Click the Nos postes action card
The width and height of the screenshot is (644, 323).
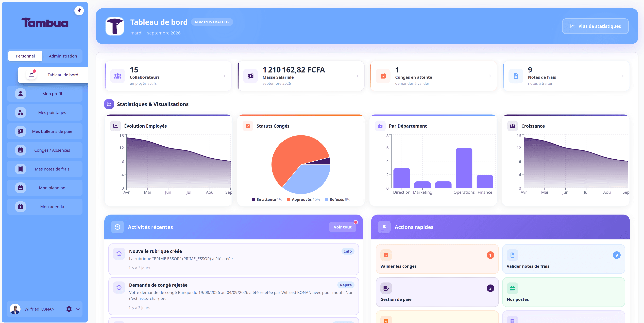click(564, 292)
